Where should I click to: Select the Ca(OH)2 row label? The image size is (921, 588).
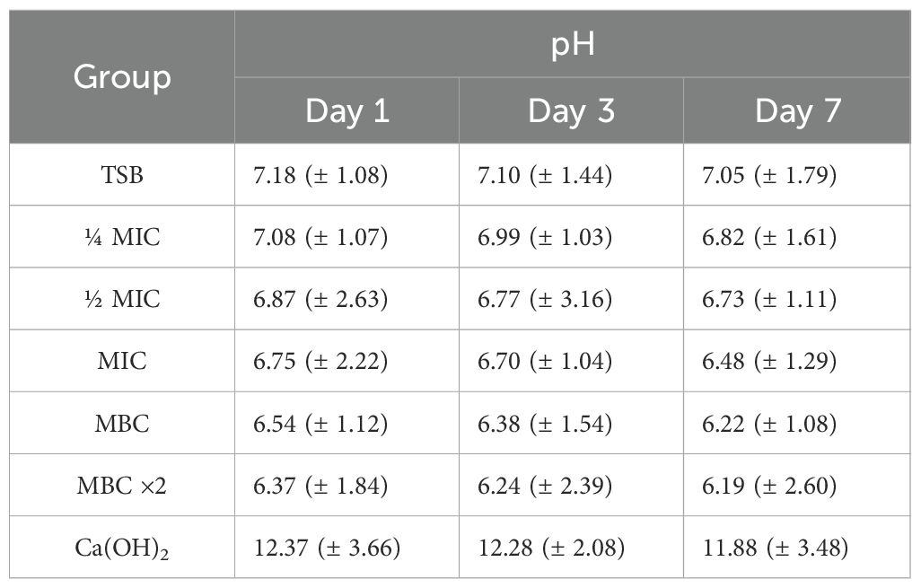[122, 548]
